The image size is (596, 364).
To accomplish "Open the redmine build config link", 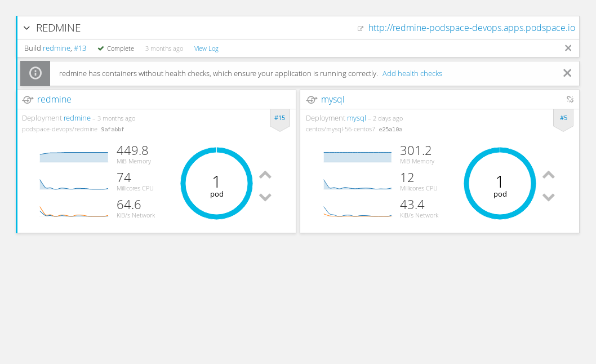I will (57, 48).
